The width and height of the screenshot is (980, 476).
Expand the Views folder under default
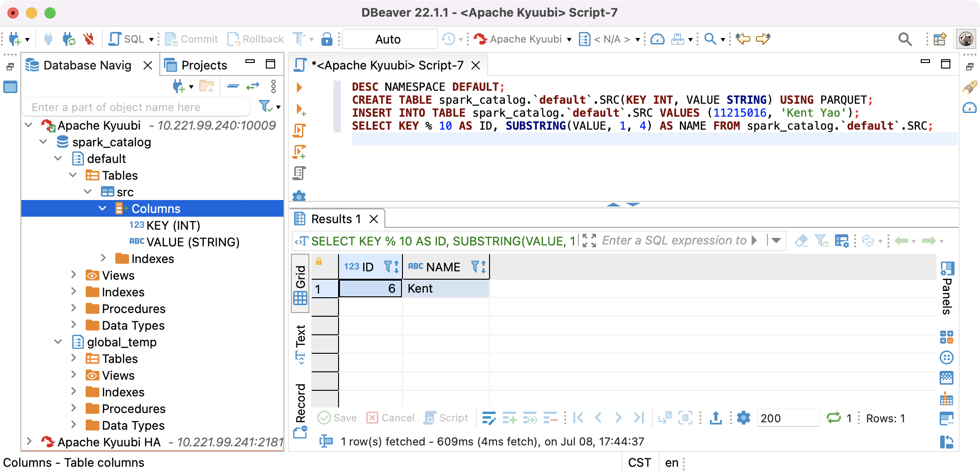tap(74, 275)
